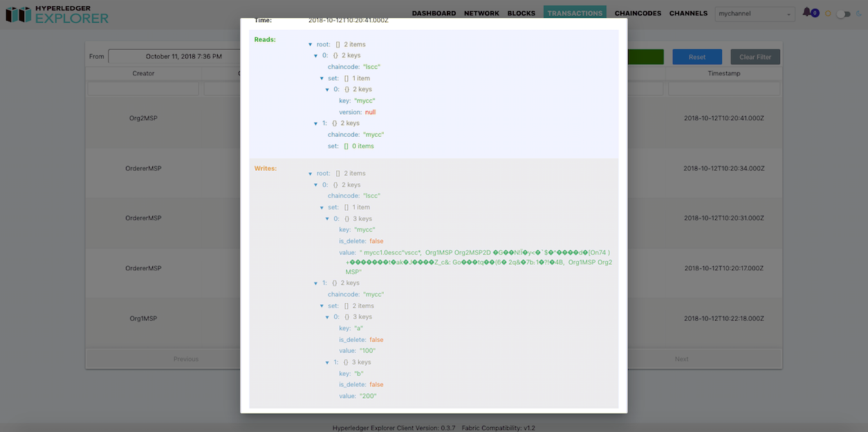Image resolution: width=868 pixels, height=432 pixels.
Task: Collapse the item containing key 'a'
Action: [327, 316]
